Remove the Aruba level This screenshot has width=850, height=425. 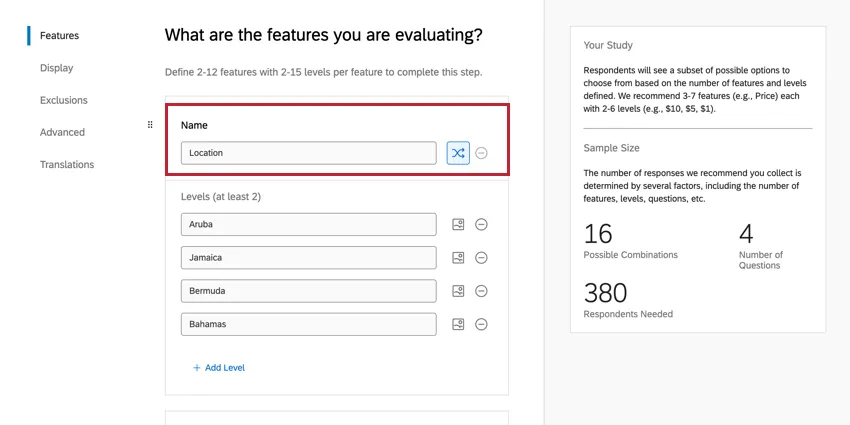(481, 225)
